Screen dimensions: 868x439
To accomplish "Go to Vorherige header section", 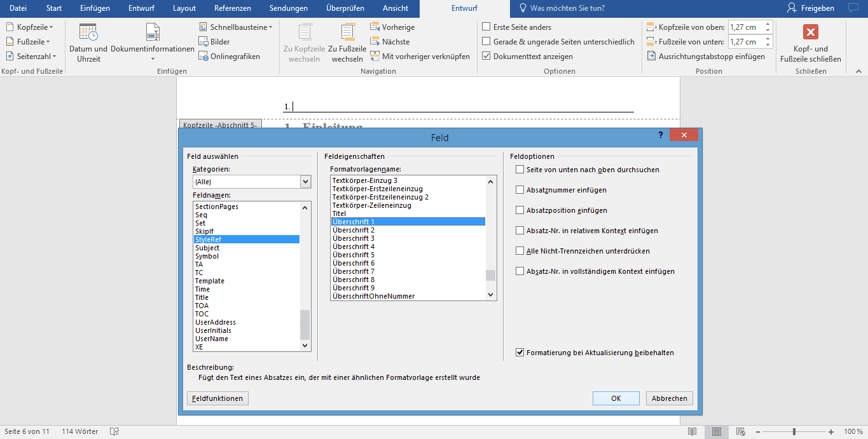I will 392,27.
